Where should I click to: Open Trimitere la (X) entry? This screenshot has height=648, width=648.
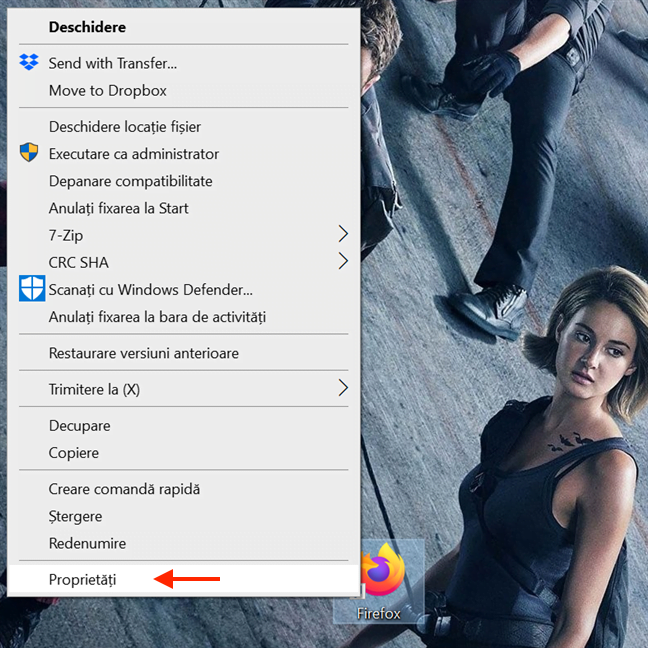click(x=183, y=389)
